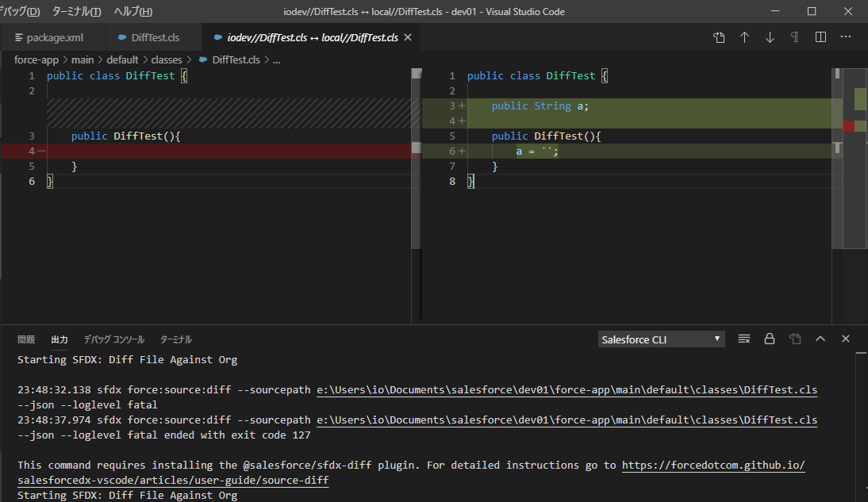Click the force-app breadcrumb

[36, 59]
